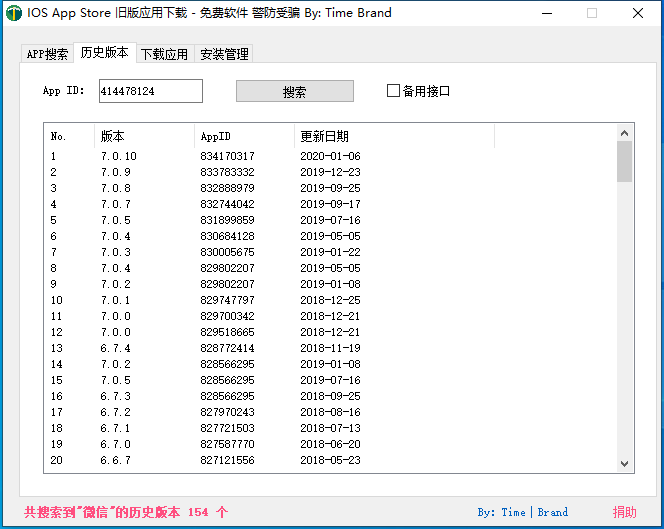
Task: Click the 搜索 button
Action: pos(294,91)
